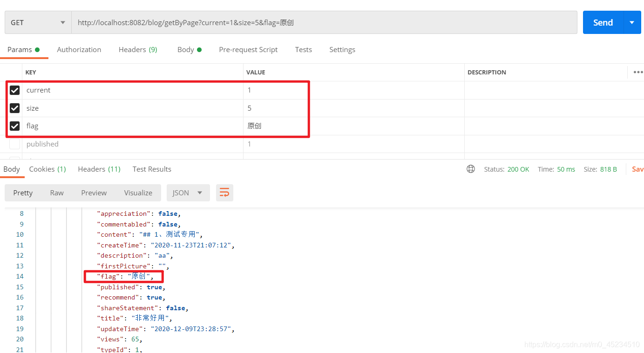Save the response
The height and width of the screenshot is (353, 644).
coord(637,169)
